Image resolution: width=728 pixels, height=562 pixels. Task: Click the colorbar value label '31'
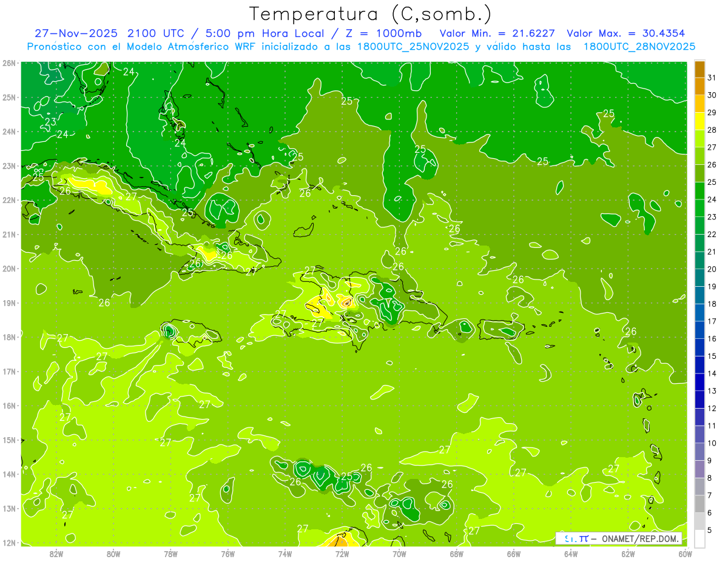pos(712,78)
